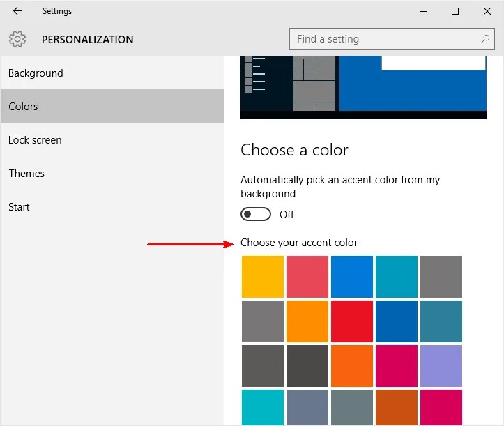
Task: Open the Themes section
Action: tap(112, 174)
